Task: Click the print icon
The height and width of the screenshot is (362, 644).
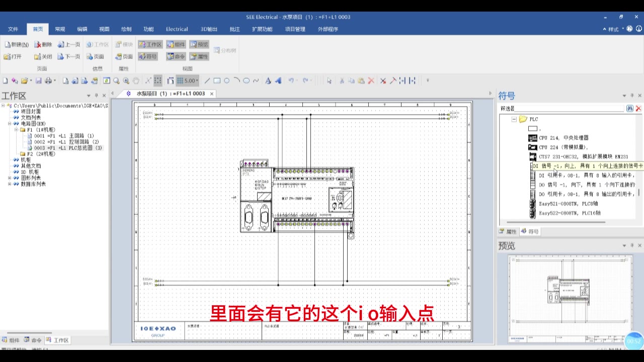Action: 48,80
